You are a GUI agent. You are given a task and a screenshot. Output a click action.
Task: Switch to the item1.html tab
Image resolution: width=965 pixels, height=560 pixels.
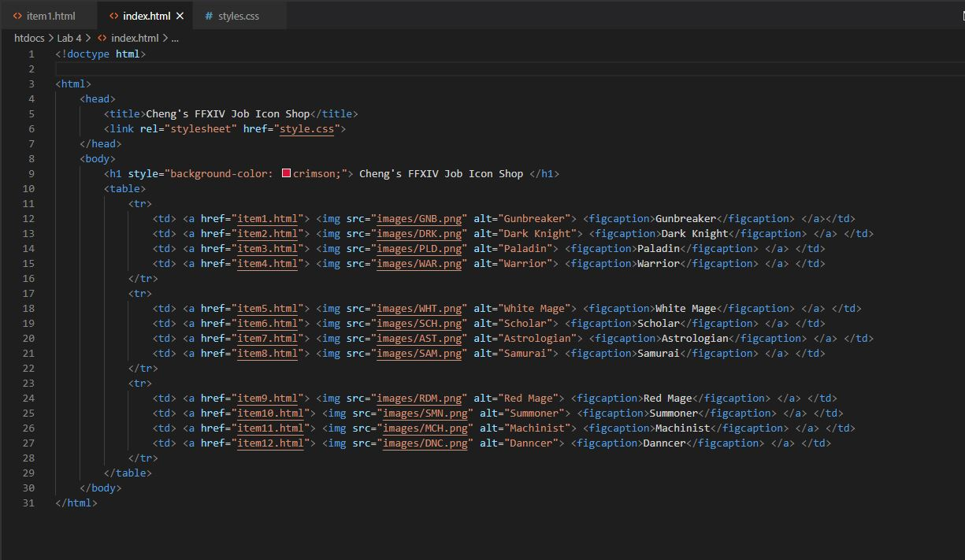pyautogui.click(x=50, y=16)
